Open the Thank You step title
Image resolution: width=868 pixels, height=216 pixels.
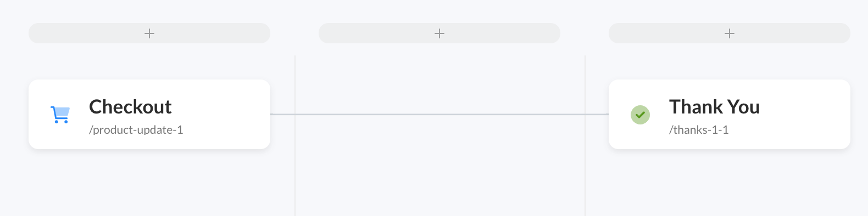714,106
